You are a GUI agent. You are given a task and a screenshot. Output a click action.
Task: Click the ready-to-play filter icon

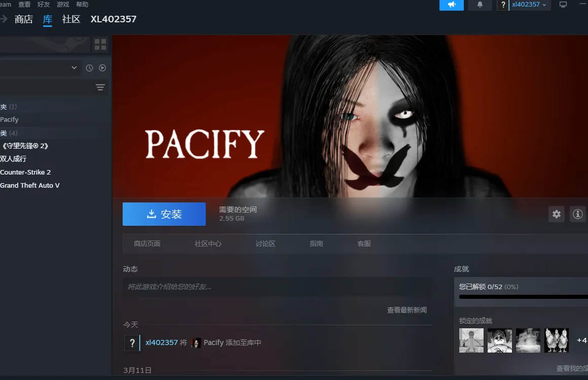pyautogui.click(x=102, y=68)
